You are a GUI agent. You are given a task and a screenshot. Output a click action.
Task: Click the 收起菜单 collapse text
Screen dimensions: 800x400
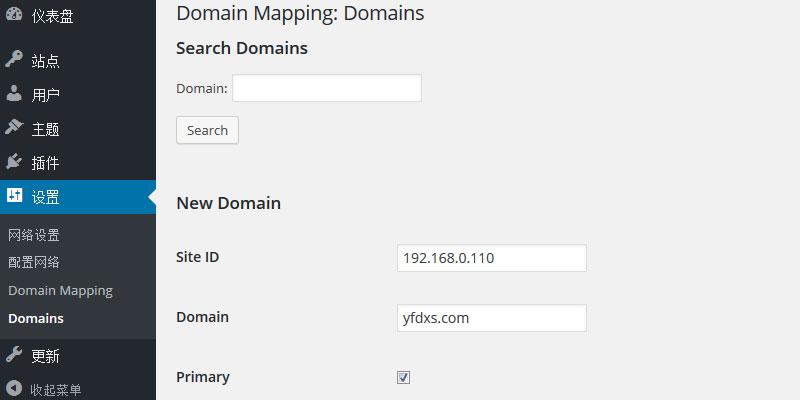tap(56, 390)
